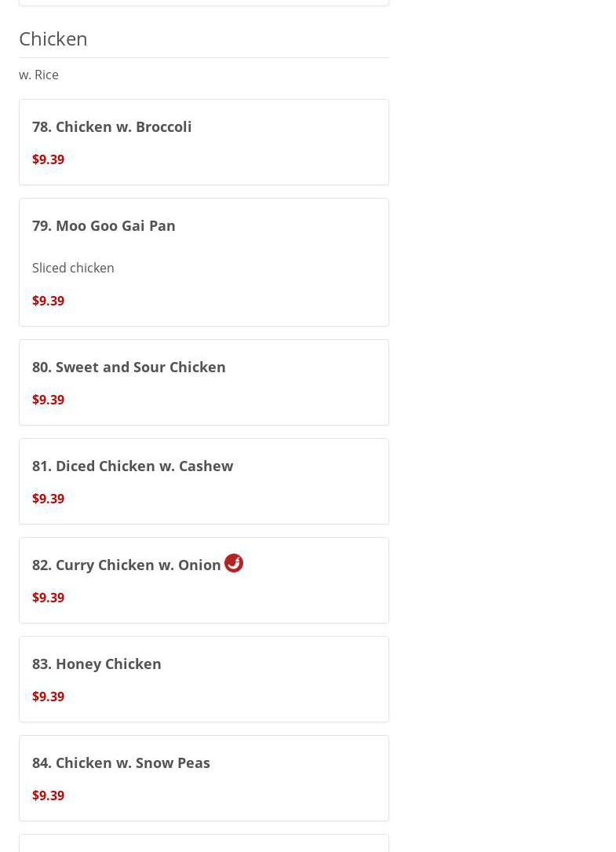Click the Chicken category heading

pos(53,38)
